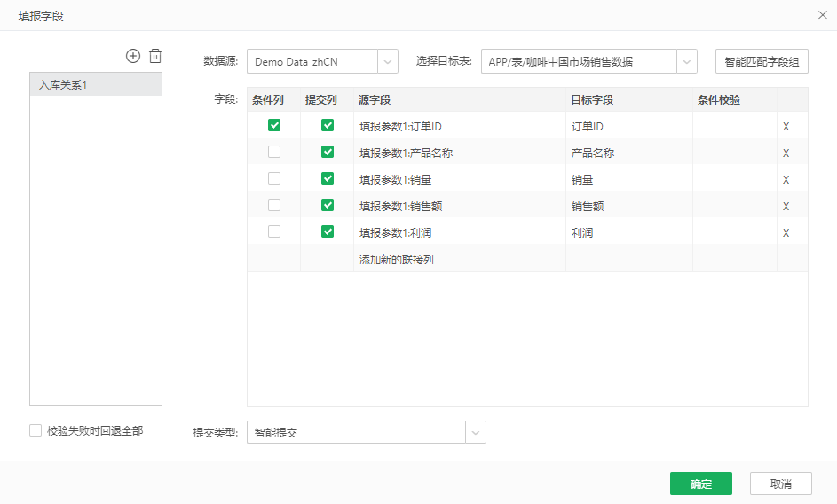
Task: Click the 智能提交 submit type field
Action: 357,433
